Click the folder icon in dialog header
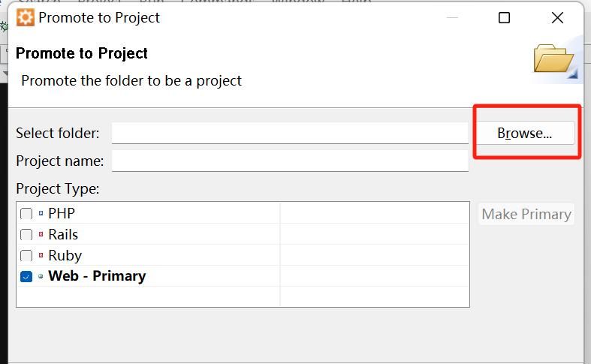 coord(554,59)
